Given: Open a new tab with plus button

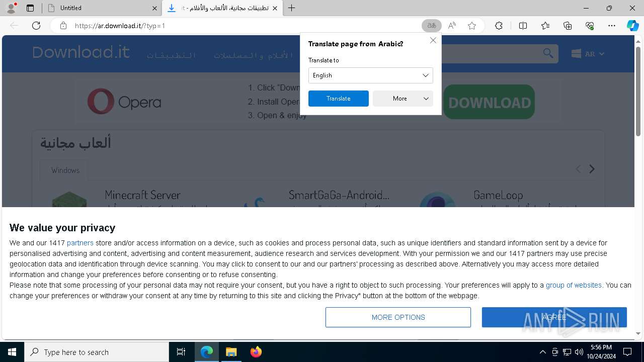Looking at the screenshot, I should pos(292,8).
